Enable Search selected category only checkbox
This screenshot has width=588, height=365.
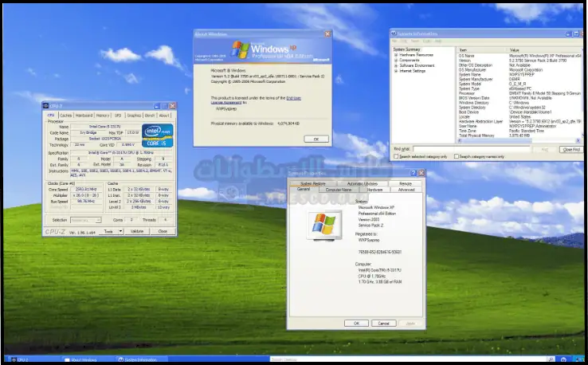click(x=396, y=156)
